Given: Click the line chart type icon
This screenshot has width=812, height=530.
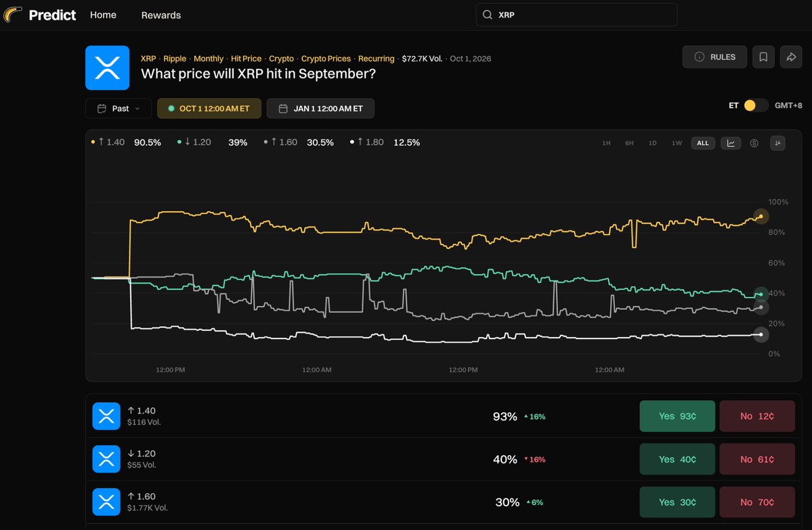Looking at the screenshot, I should coord(731,143).
